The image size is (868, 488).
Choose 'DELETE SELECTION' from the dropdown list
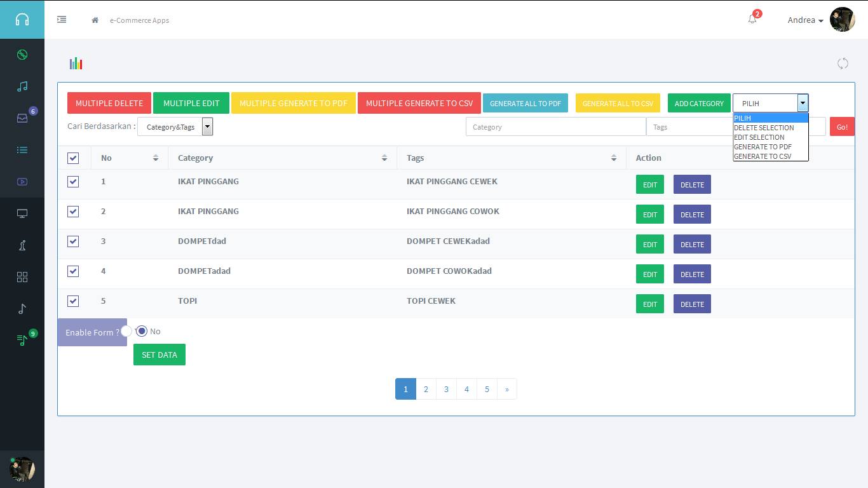tap(764, 128)
